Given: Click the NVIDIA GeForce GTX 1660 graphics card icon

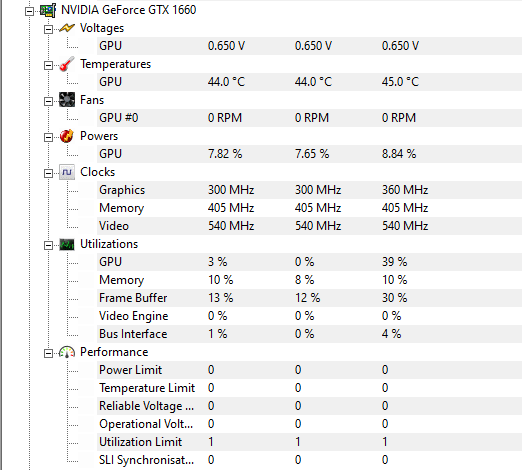Looking at the screenshot, I should click(48, 10).
